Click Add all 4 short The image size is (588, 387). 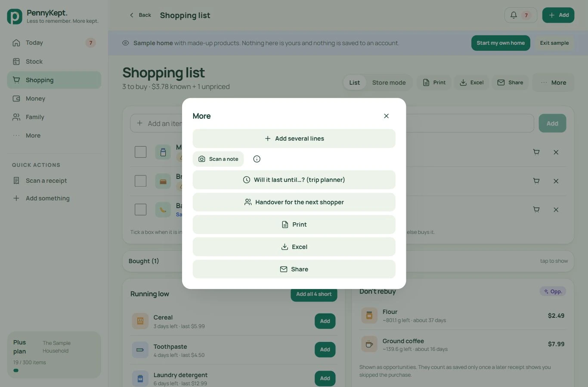click(x=314, y=294)
